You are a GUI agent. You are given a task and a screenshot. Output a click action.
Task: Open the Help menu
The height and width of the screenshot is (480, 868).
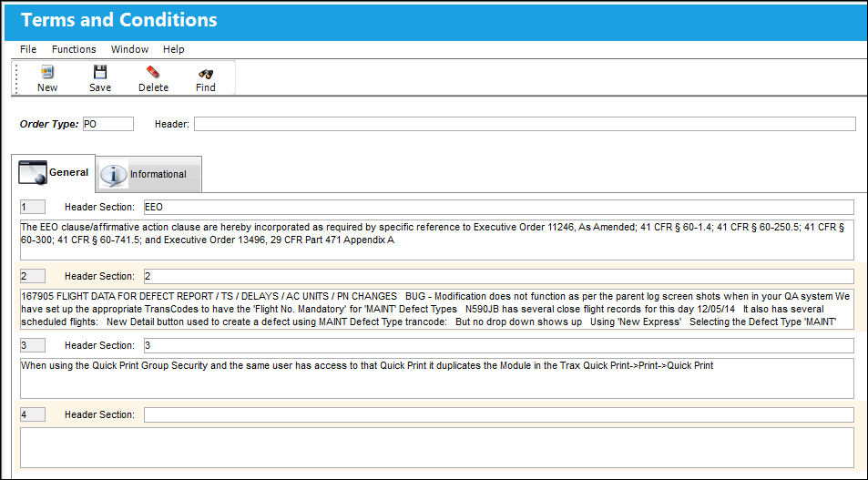(x=173, y=49)
